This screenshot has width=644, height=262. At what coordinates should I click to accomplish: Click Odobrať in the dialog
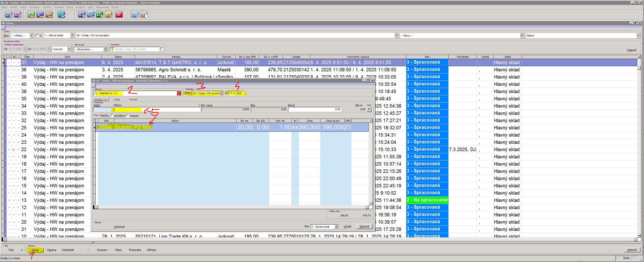tap(119, 227)
